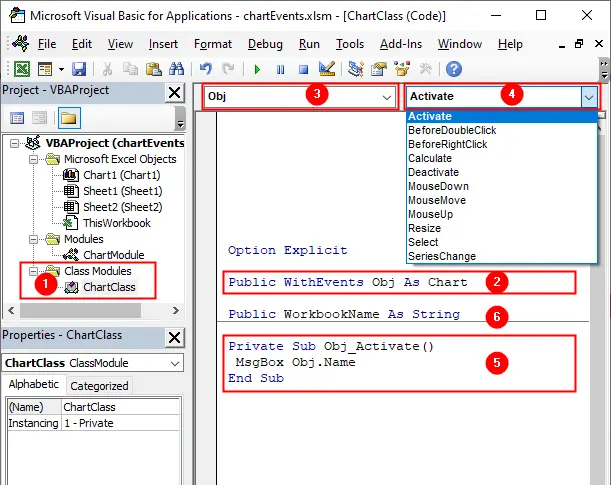Toggle Folders view in Project pane

[69, 118]
